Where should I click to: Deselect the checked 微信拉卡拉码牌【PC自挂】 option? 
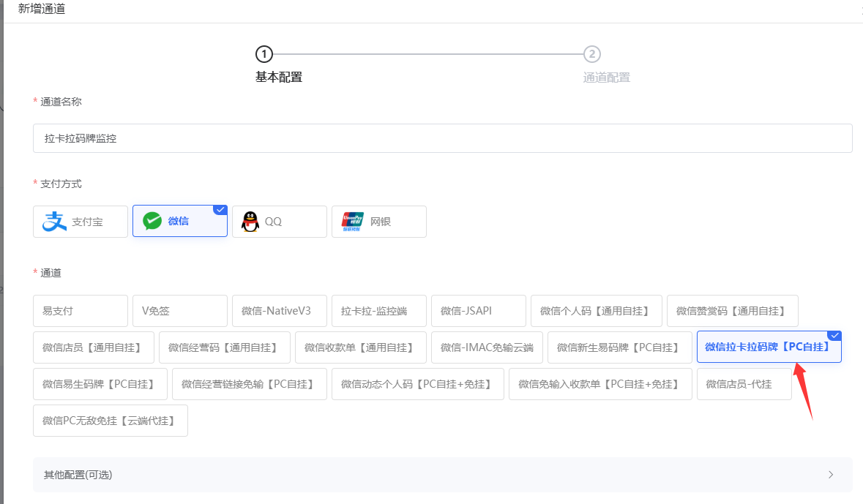coord(769,347)
